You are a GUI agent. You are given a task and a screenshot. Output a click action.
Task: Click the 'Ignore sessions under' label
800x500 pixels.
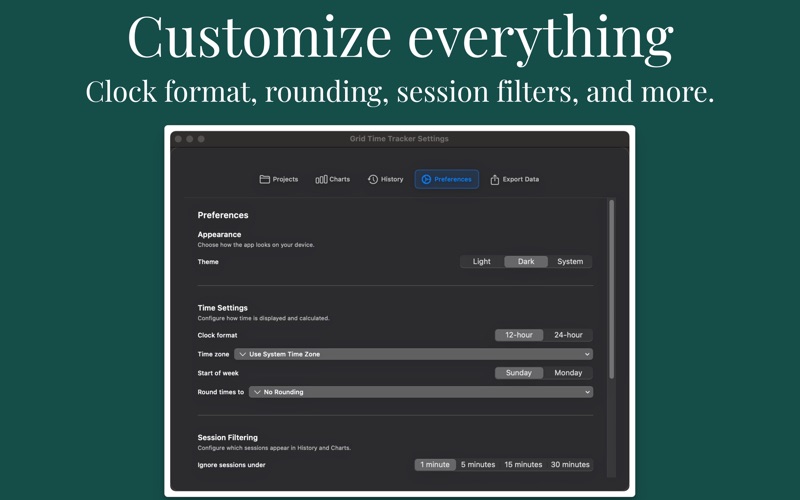232,465
